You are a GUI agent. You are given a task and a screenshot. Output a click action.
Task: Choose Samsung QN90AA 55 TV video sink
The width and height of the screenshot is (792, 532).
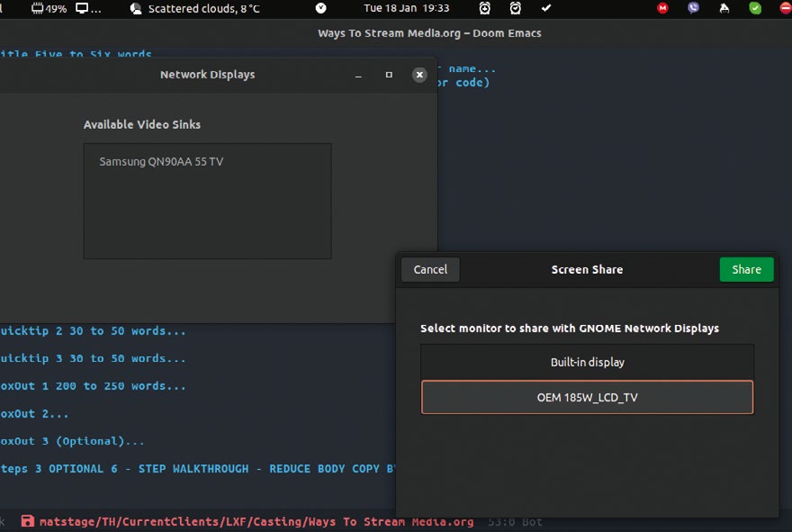(207, 162)
